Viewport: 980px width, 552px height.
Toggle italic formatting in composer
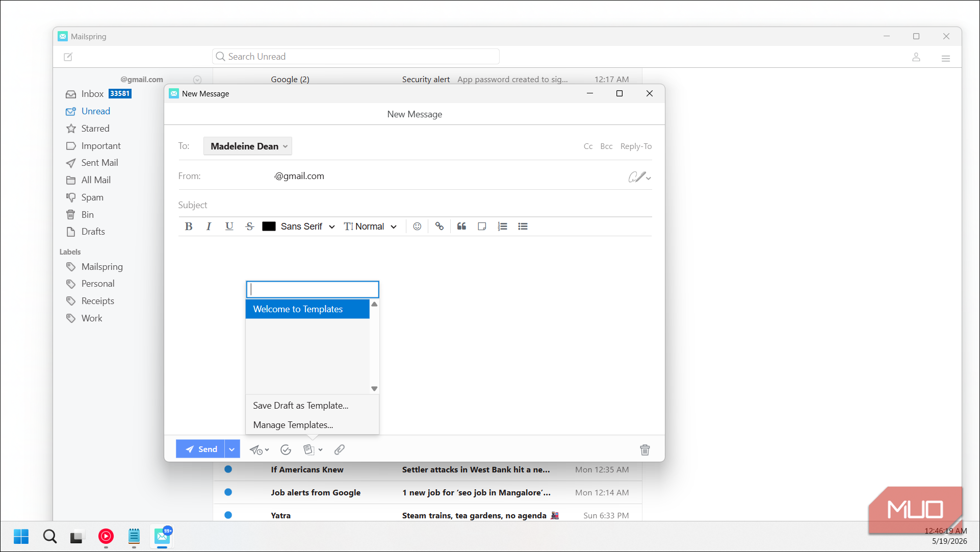[209, 227]
